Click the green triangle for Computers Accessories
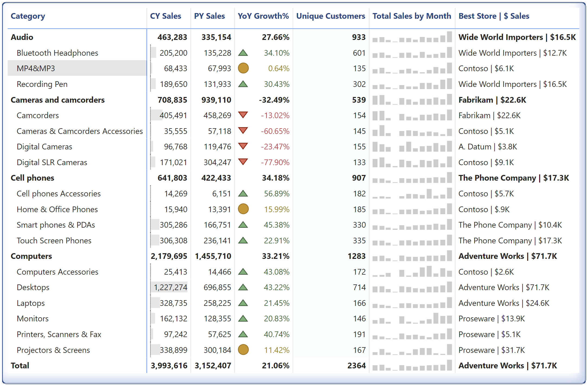Image resolution: width=588 pixels, height=386 pixels. tap(244, 272)
